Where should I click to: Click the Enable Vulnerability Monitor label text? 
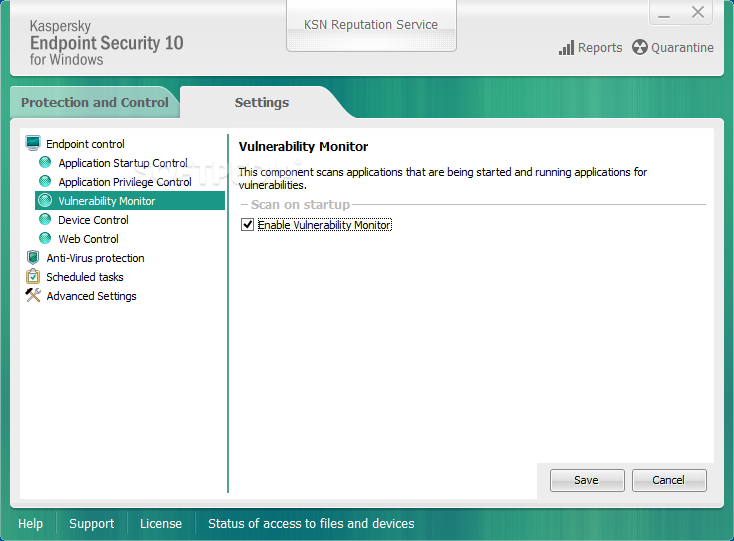pyautogui.click(x=324, y=225)
